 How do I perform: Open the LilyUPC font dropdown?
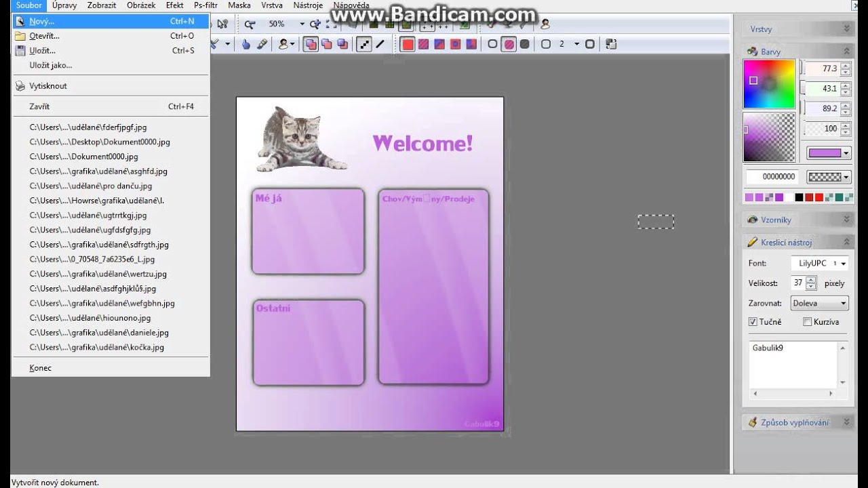[843, 263]
